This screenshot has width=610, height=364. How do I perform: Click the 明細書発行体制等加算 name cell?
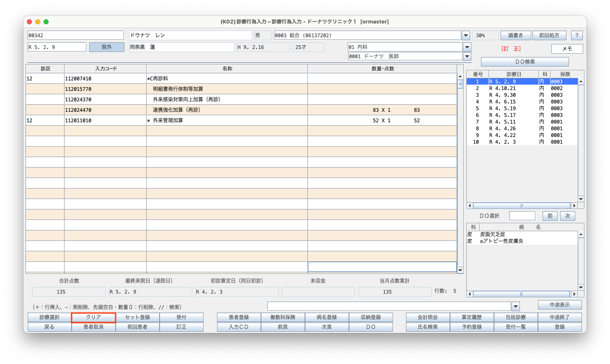[227, 89]
